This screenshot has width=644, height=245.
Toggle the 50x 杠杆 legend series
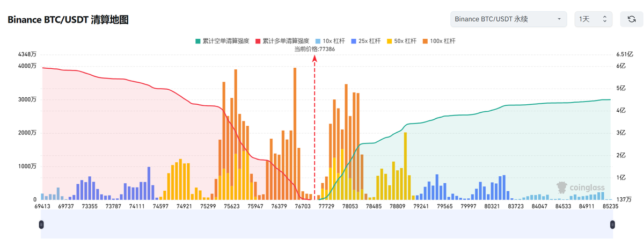pyautogui.click(x=401, y=41)
